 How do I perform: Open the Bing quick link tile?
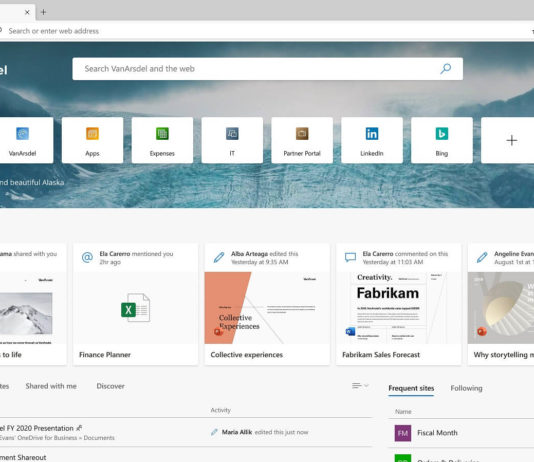point(442,140)
